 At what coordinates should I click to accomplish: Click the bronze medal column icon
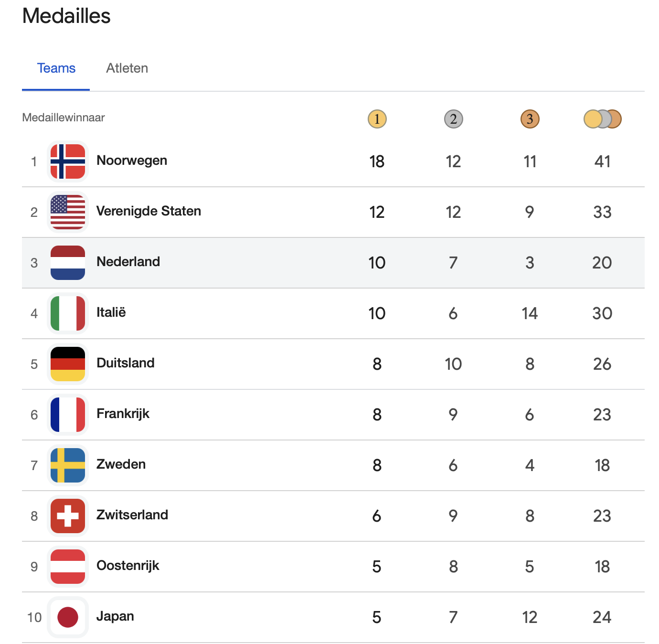(x=530, y=119)
